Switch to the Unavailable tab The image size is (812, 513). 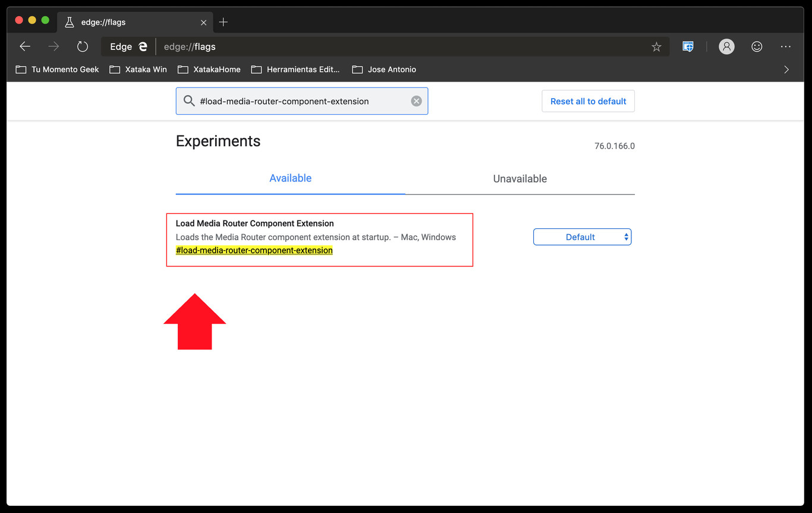point(520,179)
